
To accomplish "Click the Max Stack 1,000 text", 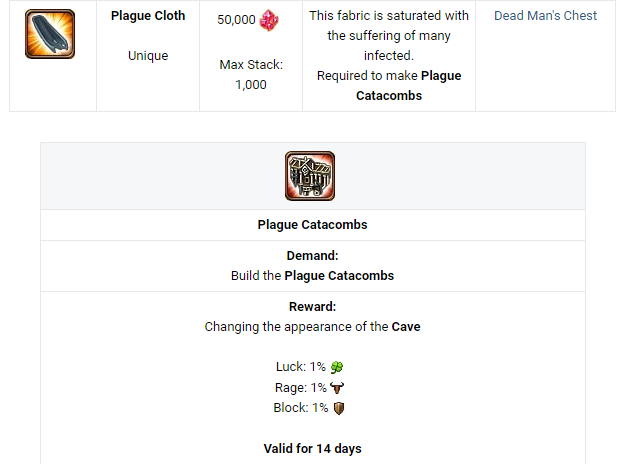I will pos(251,75).
